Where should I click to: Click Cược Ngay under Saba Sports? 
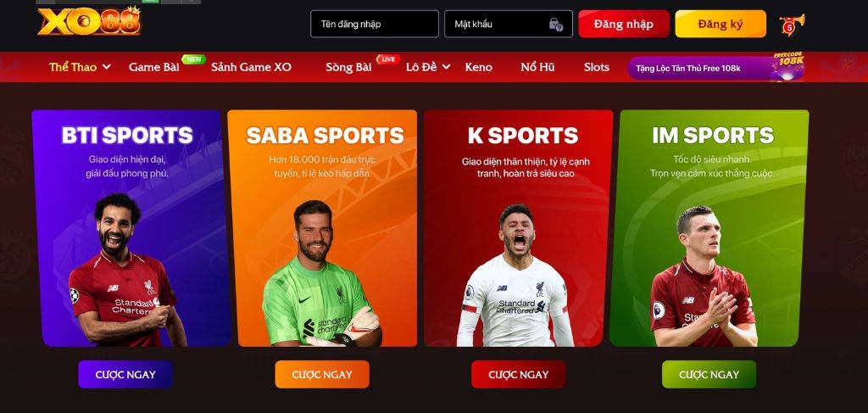click(321, 374)
